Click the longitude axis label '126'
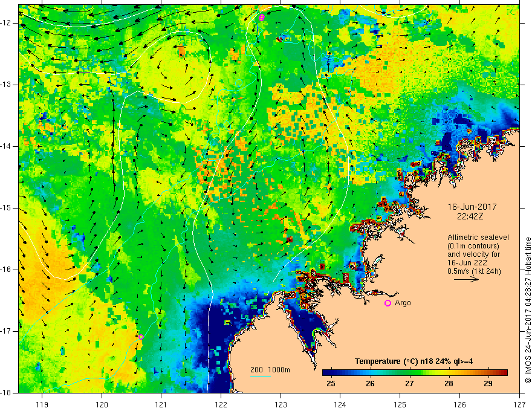This screenshot has height=411, width=532. coord(459,404)
